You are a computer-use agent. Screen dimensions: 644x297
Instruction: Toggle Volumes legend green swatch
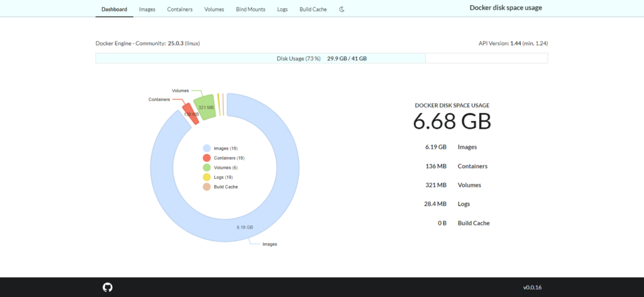(x=206, y=168)
